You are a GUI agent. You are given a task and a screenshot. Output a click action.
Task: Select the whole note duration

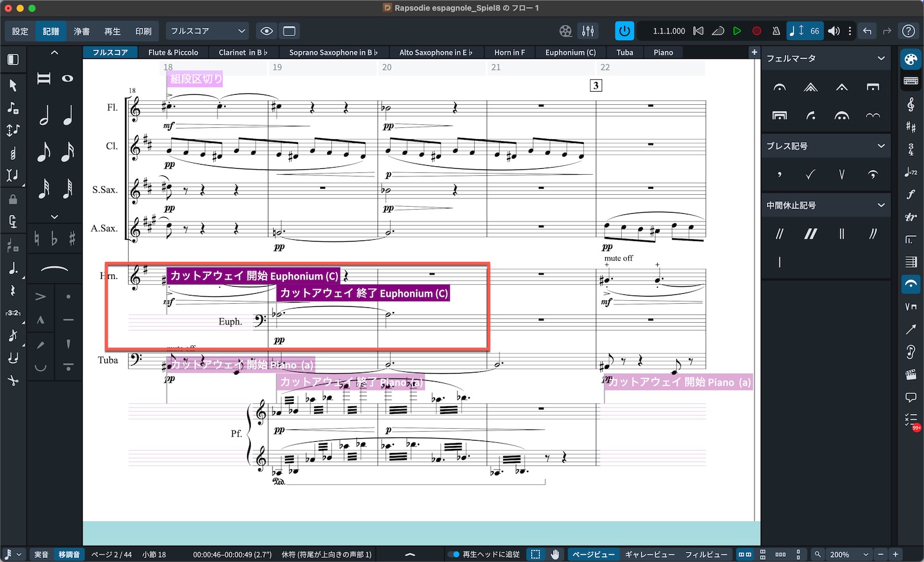click(x=68, y=78)
